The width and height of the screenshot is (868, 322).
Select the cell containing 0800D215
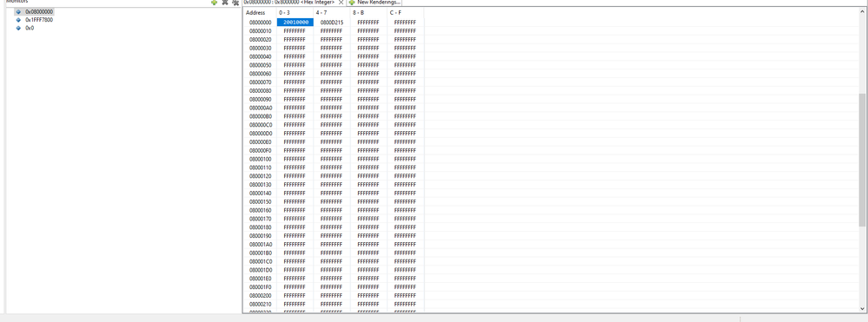(332, 22)
